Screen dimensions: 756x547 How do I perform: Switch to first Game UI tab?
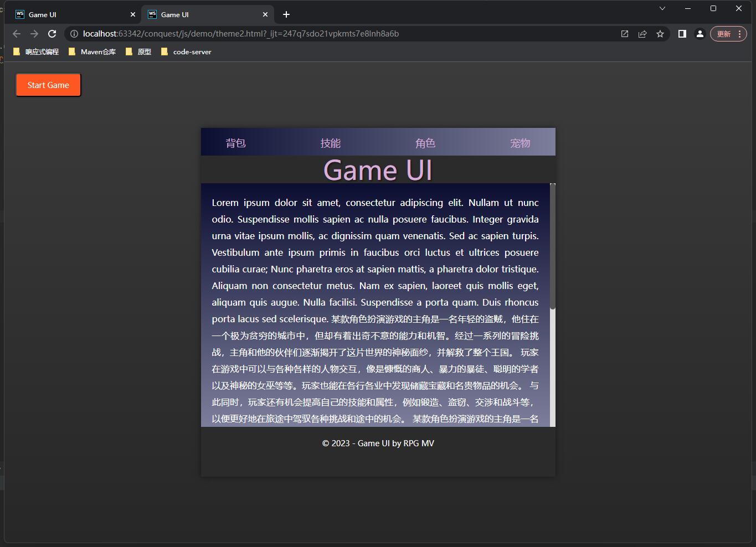(75, 14)
